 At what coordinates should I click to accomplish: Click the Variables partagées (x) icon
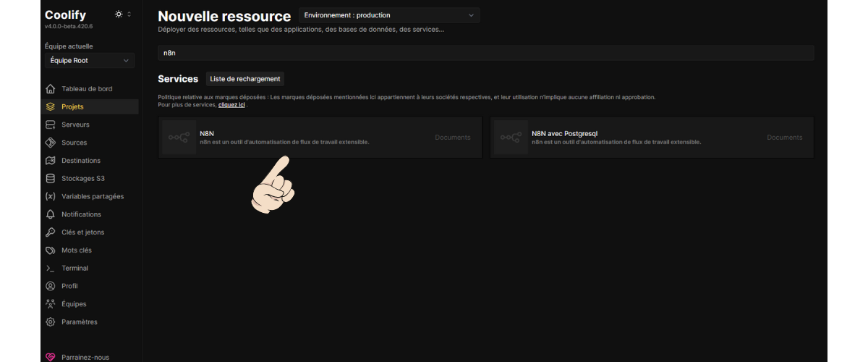pyautogui.click(x=50, y=196)
